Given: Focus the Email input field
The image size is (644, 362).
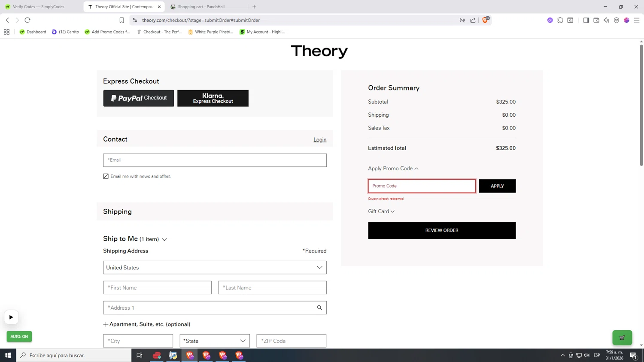Looking at the screenshot, I should 215,160.
